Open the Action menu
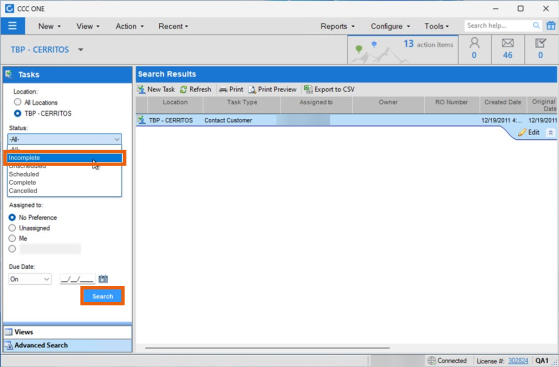559x367 pixels. [x=129, y=26]
